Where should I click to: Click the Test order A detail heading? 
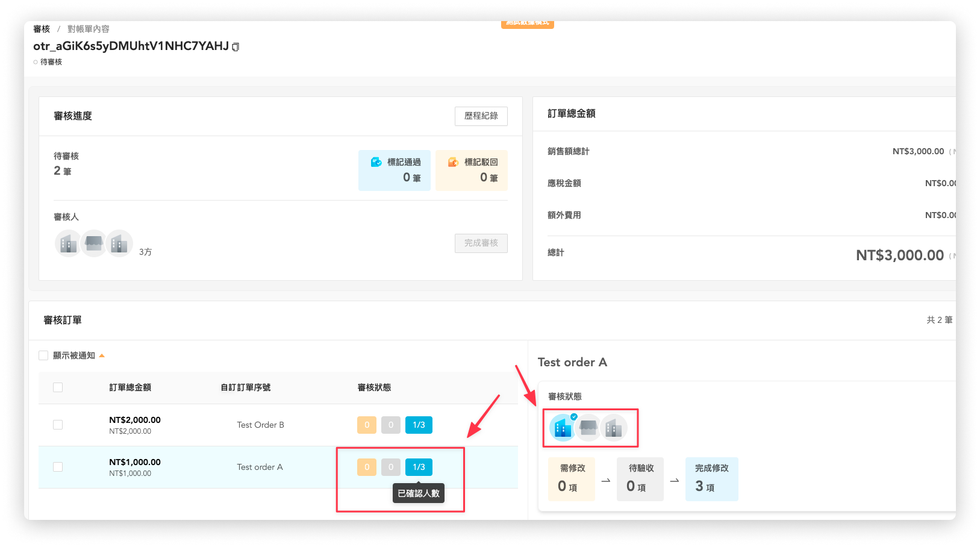[x=572, y=362]
